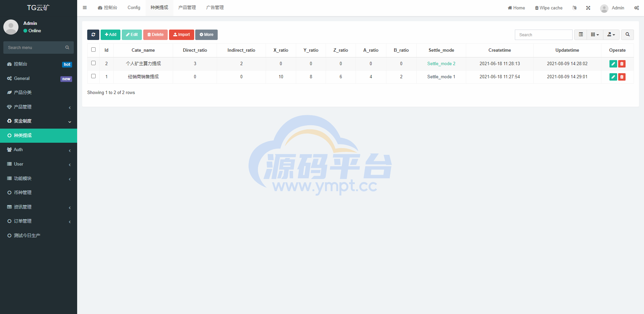The height and width of the screenshot is (314, 644).
Task: Focus the table Search input field
Action: pos(543,35)
